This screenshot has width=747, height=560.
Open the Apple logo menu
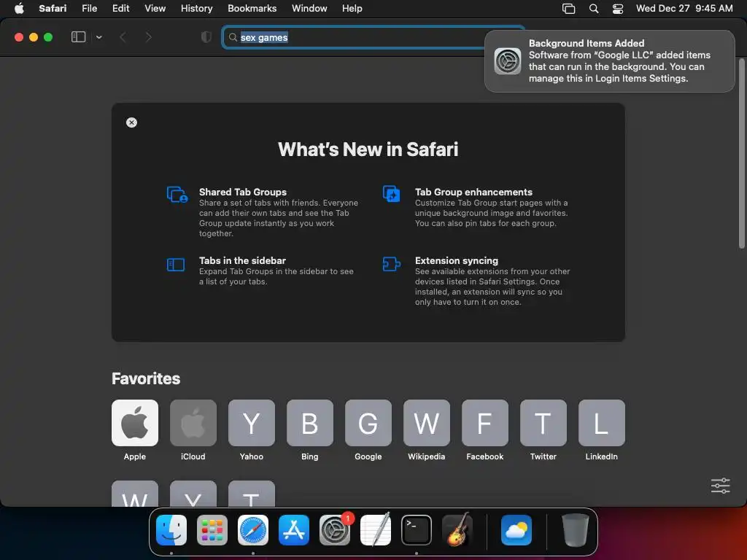(19, 9)
